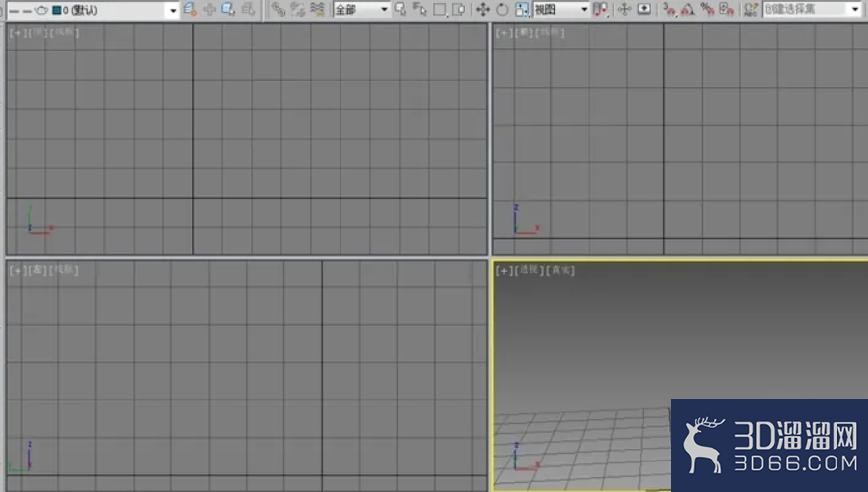The width and height of the screenshot is (868, 492).
Task: Open the 视图 reference coordinate dropdown
Action: [560, 10]
